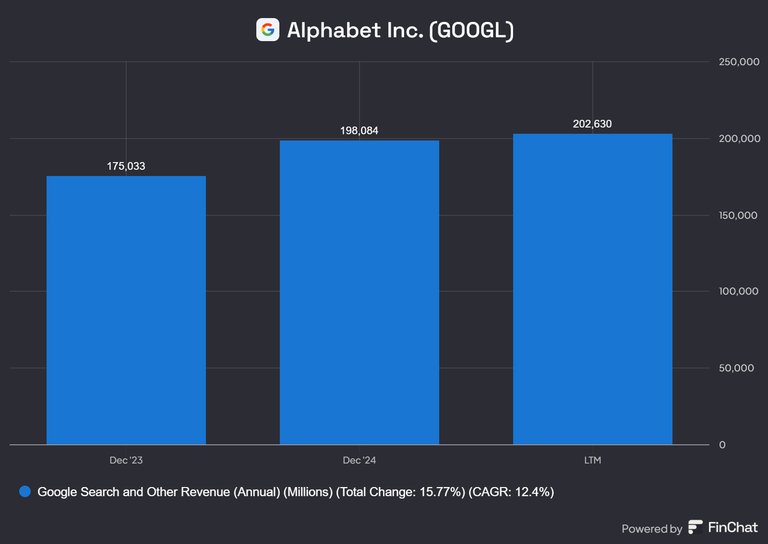Click the 200,000 y-axis tick label

739,139
